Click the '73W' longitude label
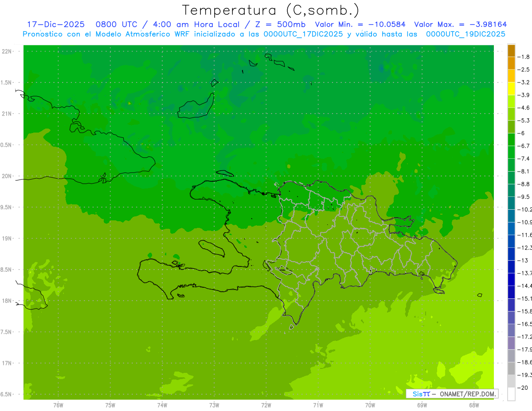Image resolution: width=532 pixels, height=411 pixels. 214,405
